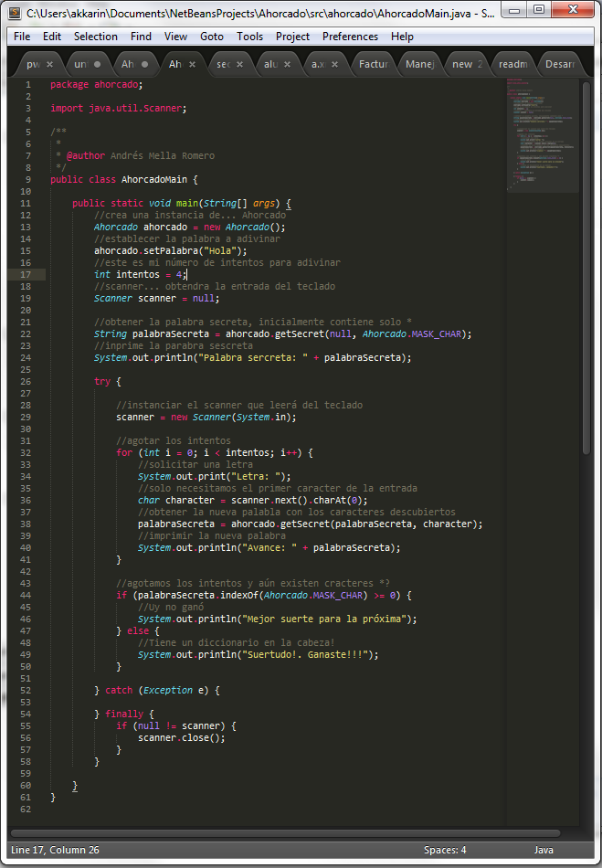Switch to the 'pw' tab
The width and height of the screenshot is (602, 868).
(33, 64)
